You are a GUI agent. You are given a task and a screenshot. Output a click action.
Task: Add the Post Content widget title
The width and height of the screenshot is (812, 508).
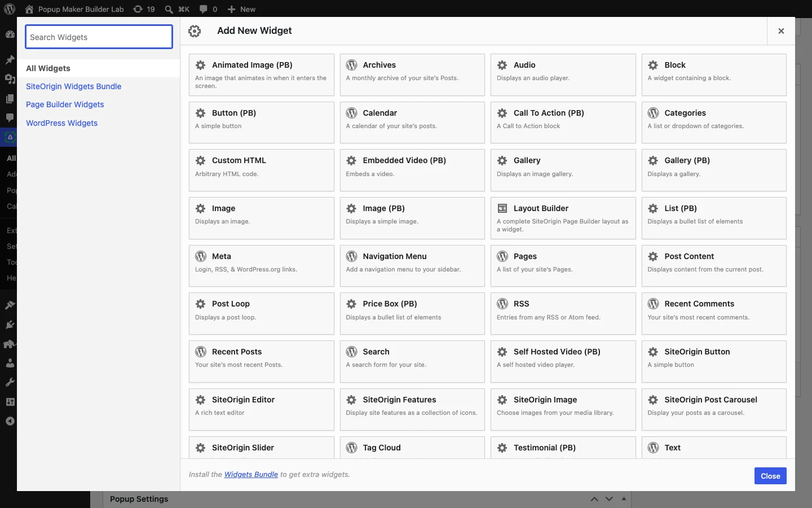pyautogui.click(x=689, y=256)
